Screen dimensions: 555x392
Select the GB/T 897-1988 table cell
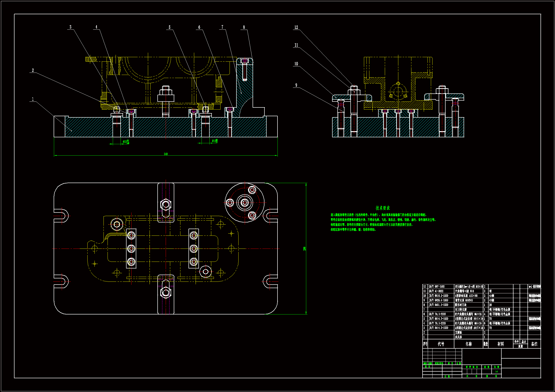437,287
